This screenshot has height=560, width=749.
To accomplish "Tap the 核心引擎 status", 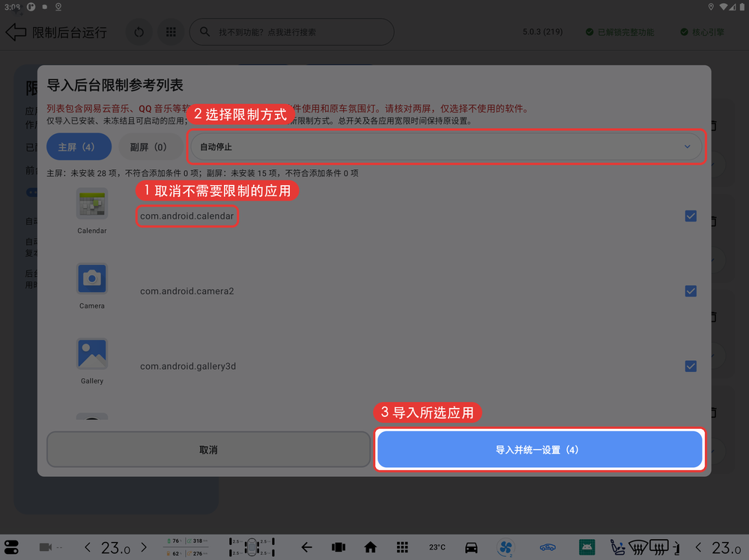I will pyautogui.click(x=703, y=32).
